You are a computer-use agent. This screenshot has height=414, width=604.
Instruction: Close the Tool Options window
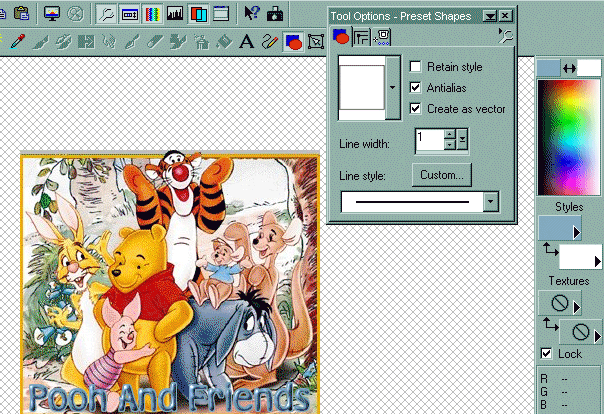point(505,16)
